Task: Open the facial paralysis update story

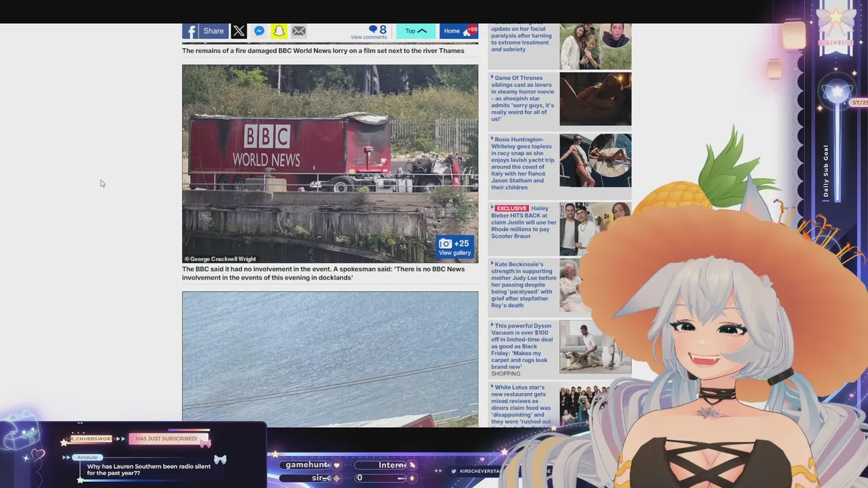Action: (x=521, y=39)
